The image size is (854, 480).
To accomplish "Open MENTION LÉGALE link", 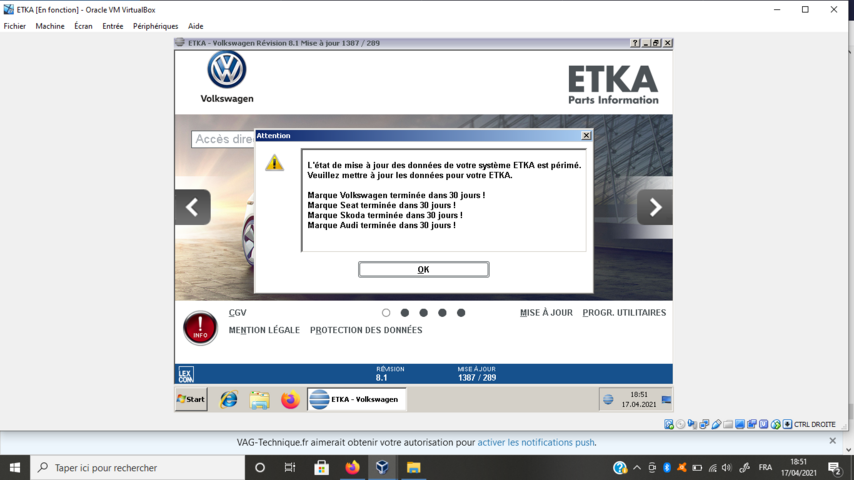I will (264, 330).
